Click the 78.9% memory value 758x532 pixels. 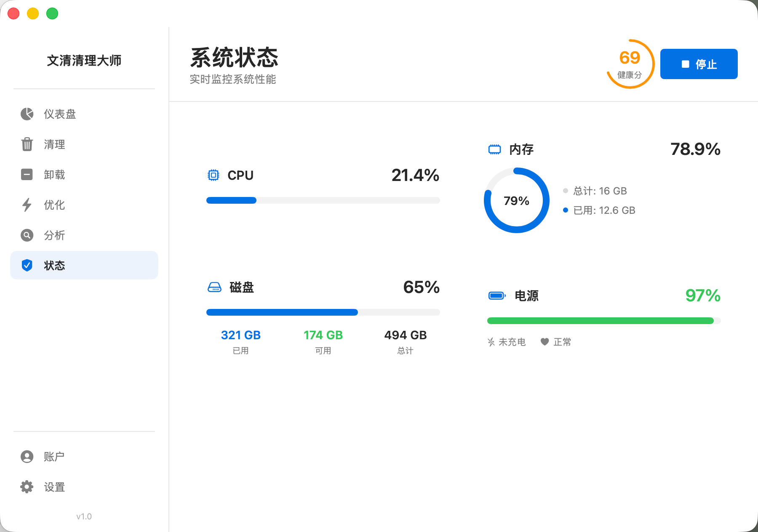click(695, 149)
